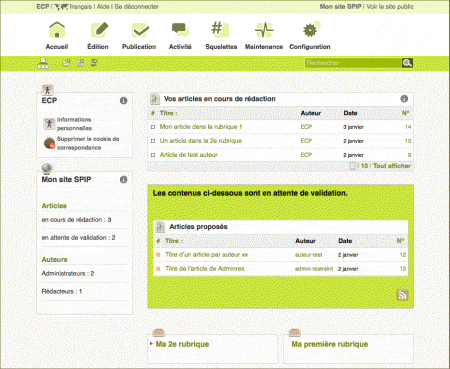
Task: Open the Activité menu label
Action: tap(180, 47)
